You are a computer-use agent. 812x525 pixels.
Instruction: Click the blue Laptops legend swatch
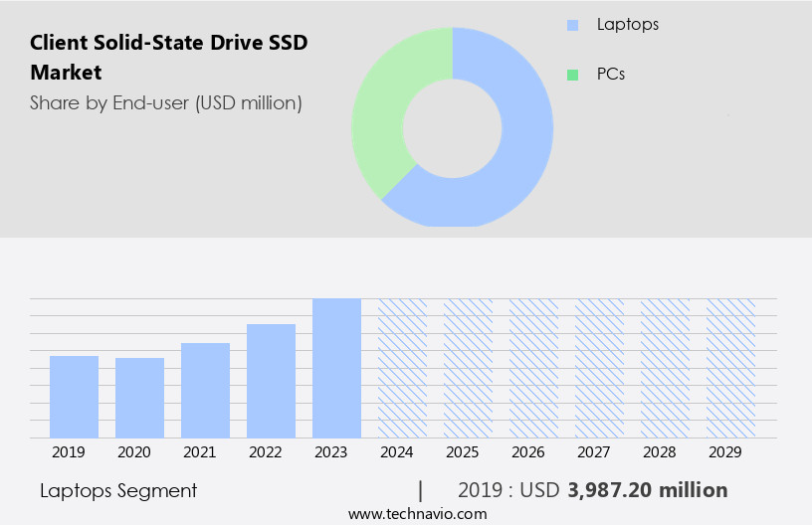(x=572, y=24)
